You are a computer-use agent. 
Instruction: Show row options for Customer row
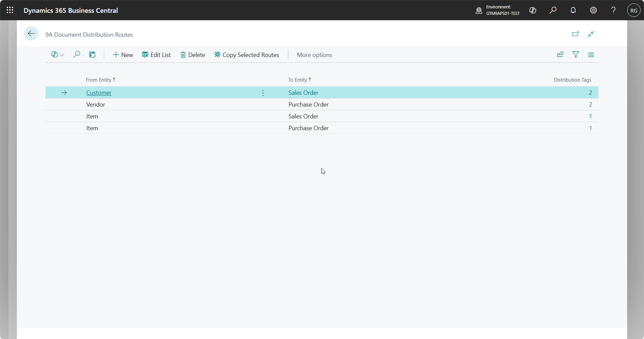(x=263, y=93)
